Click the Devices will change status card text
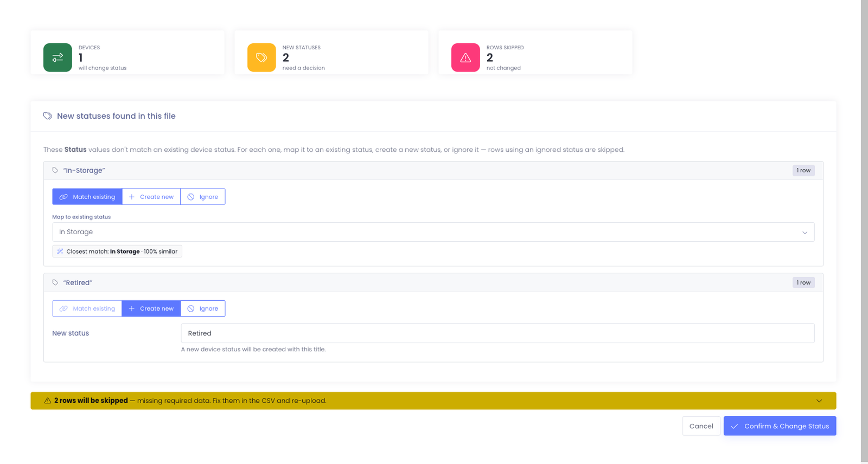Image resolution: width=868 pixels, height=464 pixels. click(103, 68)
